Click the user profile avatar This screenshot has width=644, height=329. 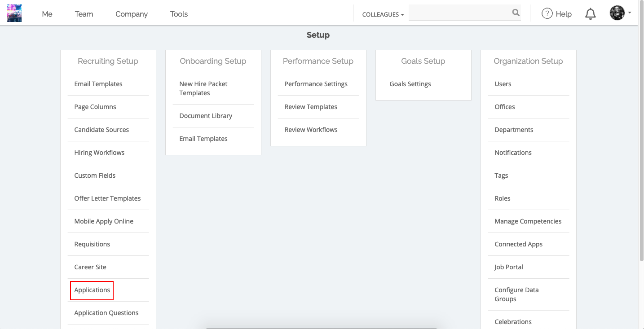(617, 13)
